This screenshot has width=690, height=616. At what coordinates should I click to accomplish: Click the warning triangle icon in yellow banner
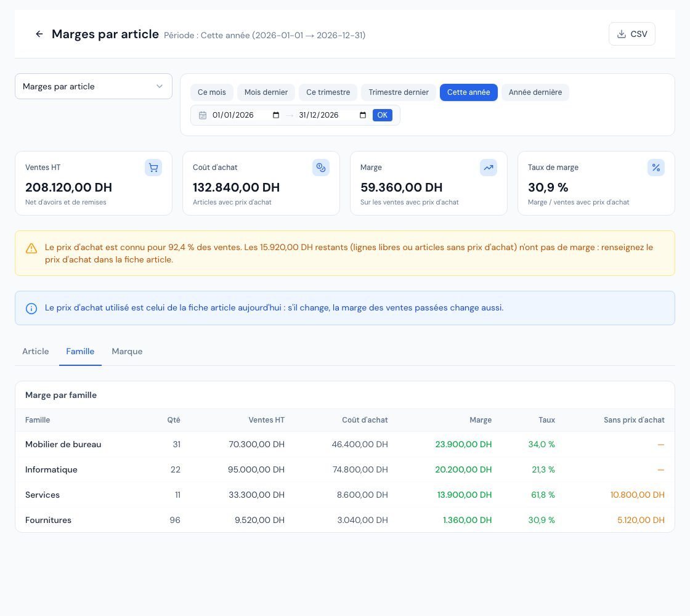(31, 249)
